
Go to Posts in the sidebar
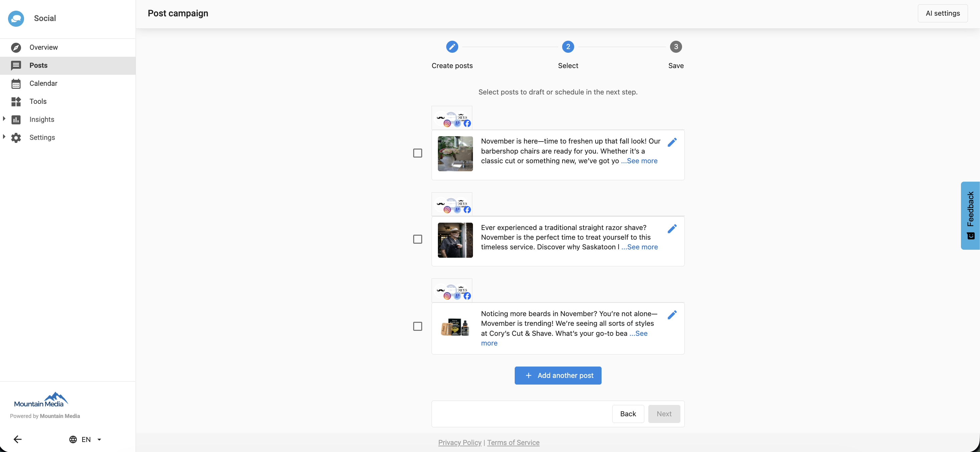tap(38, 65)
